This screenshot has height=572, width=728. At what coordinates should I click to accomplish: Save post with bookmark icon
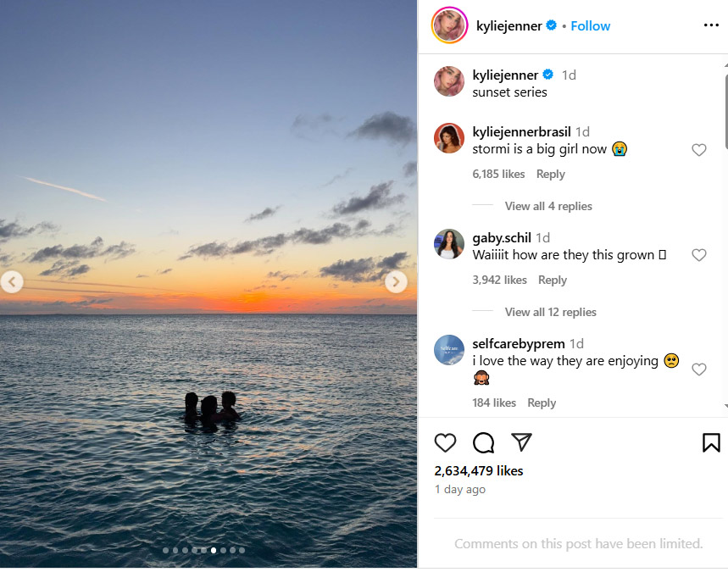click(711, 442)
